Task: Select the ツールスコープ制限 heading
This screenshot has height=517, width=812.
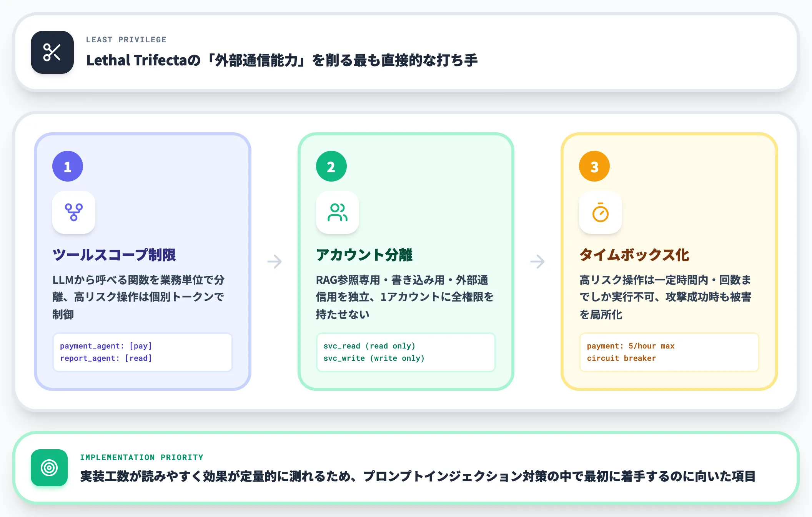Action: pyautogui.click(x=114, y=255)
